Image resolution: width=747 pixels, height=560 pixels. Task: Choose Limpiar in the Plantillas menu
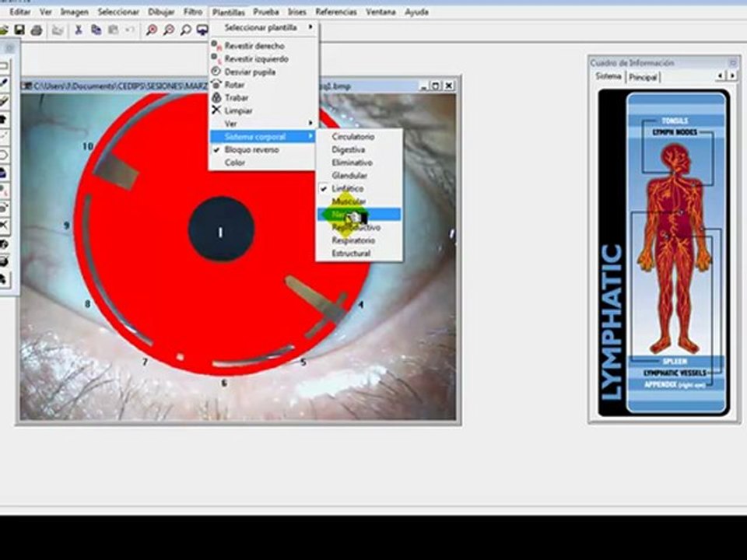click(x=238, y=110)
